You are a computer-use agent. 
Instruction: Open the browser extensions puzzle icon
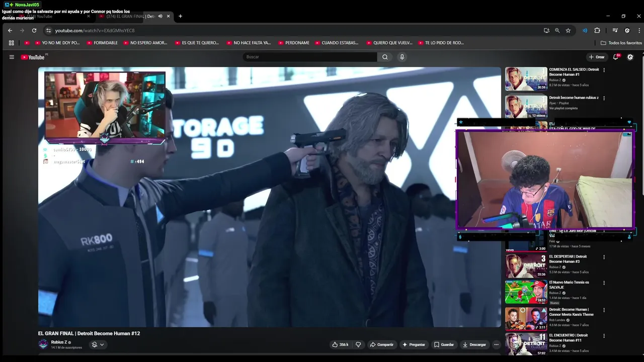597,30
